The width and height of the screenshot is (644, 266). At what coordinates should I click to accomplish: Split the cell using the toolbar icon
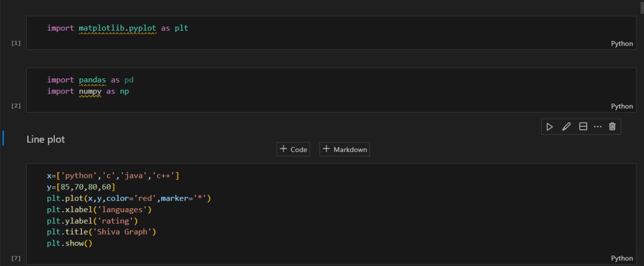click(583, 127)
